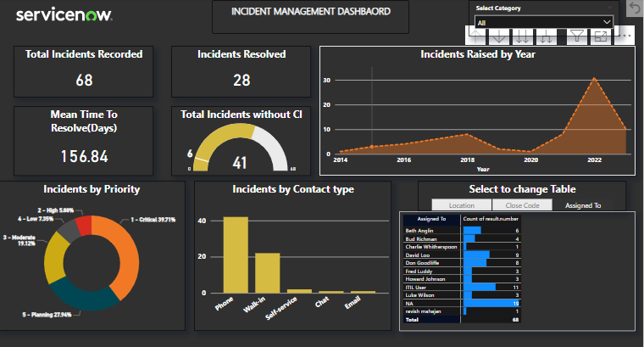Expand all down one level icon
Screen dimensions: 644x347
coord(547,36)
